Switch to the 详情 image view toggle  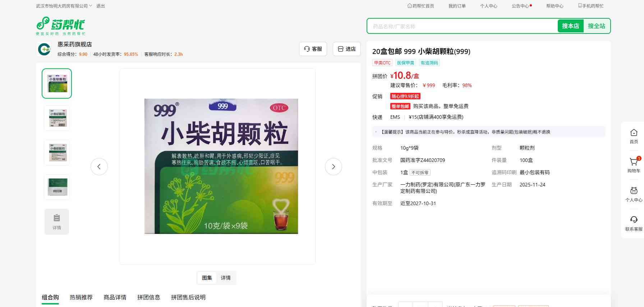tap(226, 278)
